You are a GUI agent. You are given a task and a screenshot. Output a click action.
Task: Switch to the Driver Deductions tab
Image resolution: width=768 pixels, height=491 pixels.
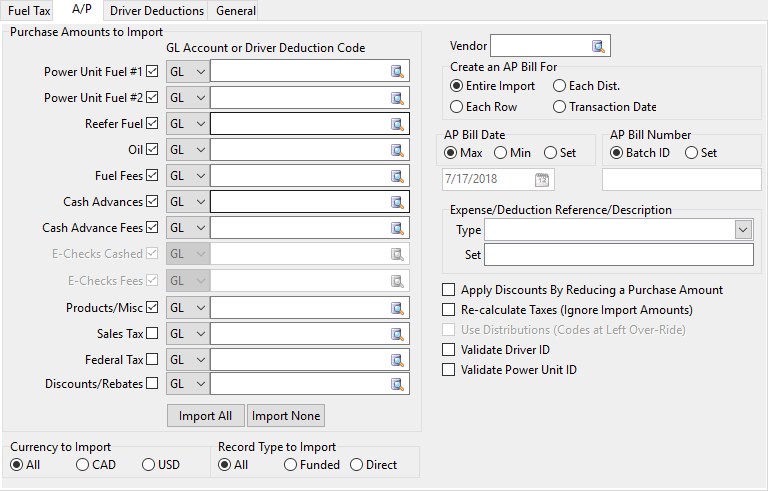(x=156, y=11)
